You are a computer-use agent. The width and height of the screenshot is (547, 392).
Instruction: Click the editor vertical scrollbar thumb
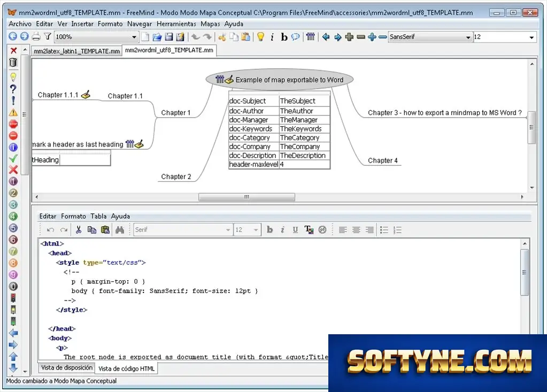(x=525, y=272)
